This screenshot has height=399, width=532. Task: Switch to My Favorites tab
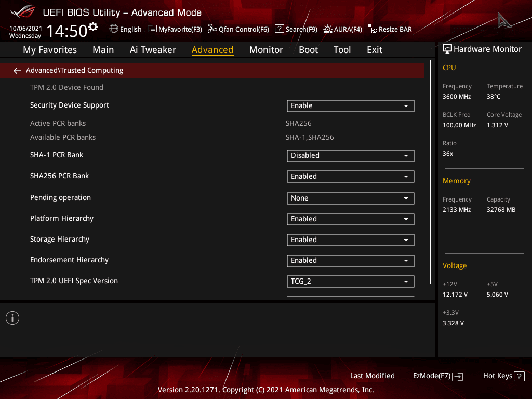click(50, 50)
